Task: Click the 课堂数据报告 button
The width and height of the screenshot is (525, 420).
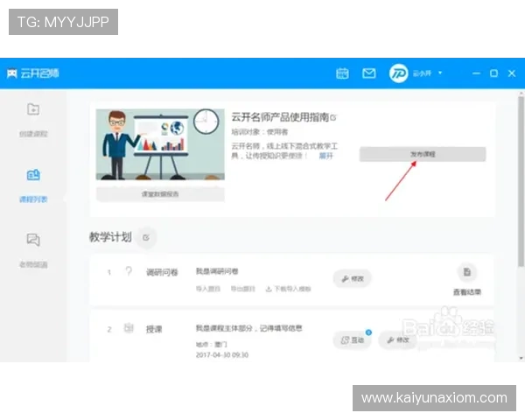Action: point(160,194)
